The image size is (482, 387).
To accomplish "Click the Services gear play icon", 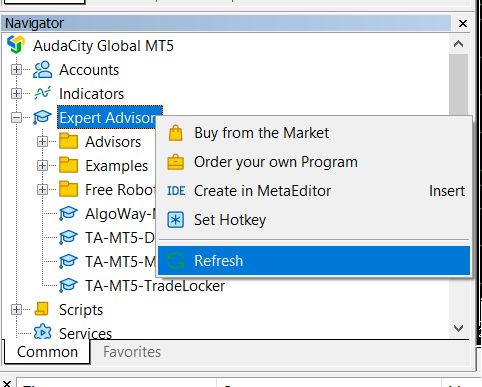I will tap(42, 332).
